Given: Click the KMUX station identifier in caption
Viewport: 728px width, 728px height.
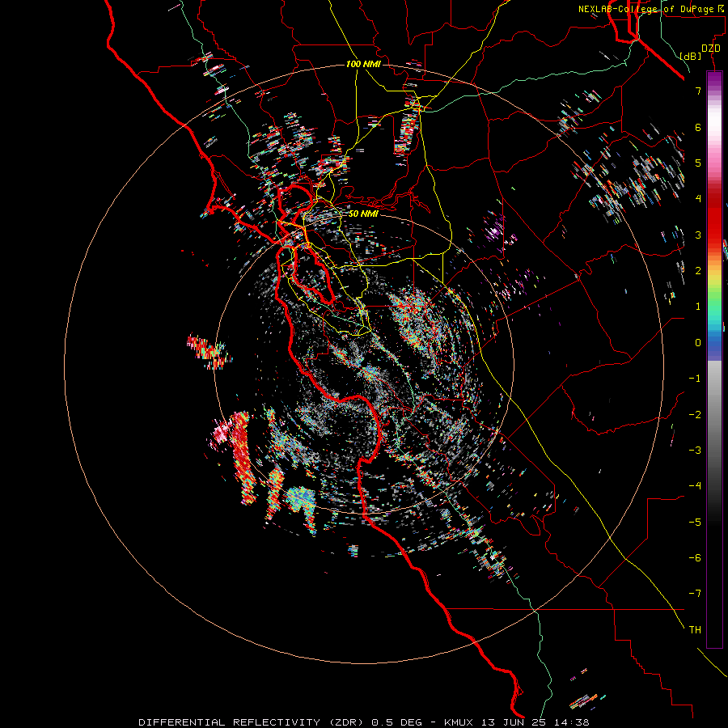Looking at the screenshot, I should (x=459, y=722).
